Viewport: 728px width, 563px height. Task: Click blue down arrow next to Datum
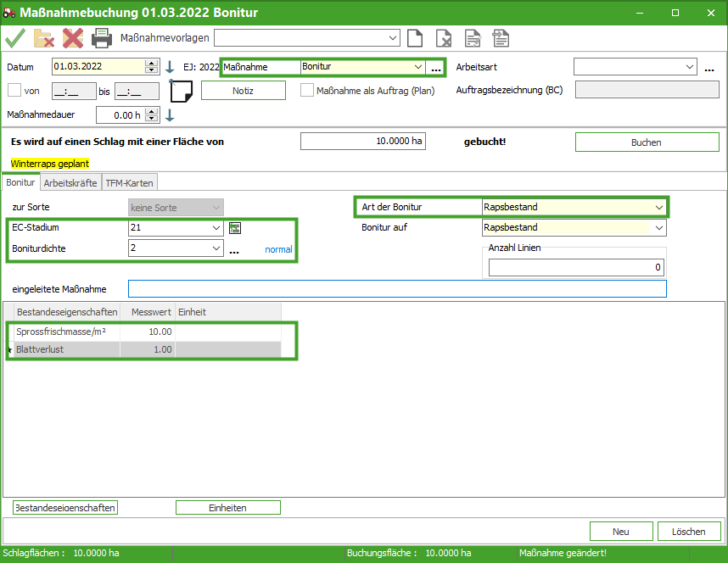pos(170,67)
